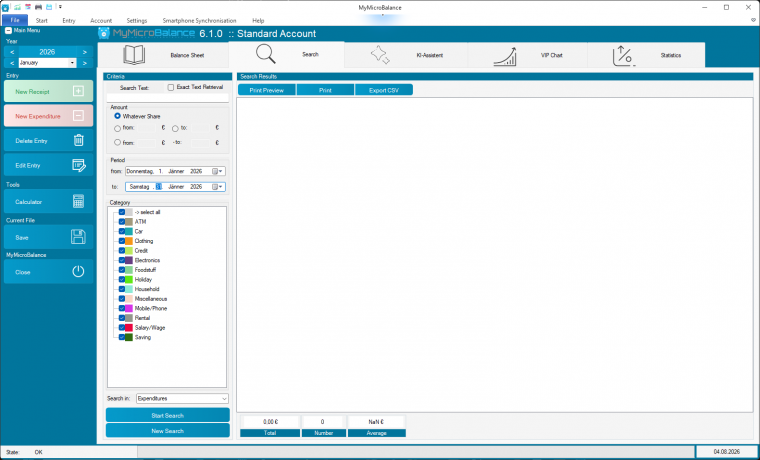760x460 pixels.
Task: Click the green chart icon in quick access toolbar
Action: [17, 7]
